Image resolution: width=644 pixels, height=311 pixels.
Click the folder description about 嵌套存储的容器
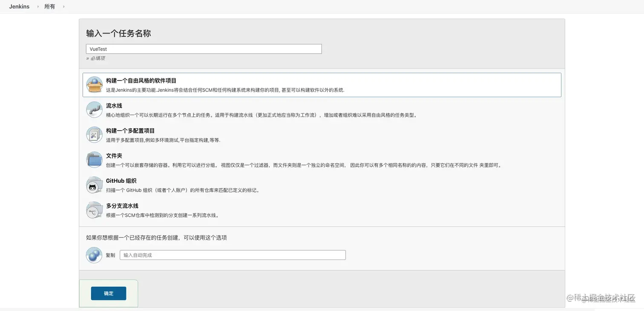point(304,165)
